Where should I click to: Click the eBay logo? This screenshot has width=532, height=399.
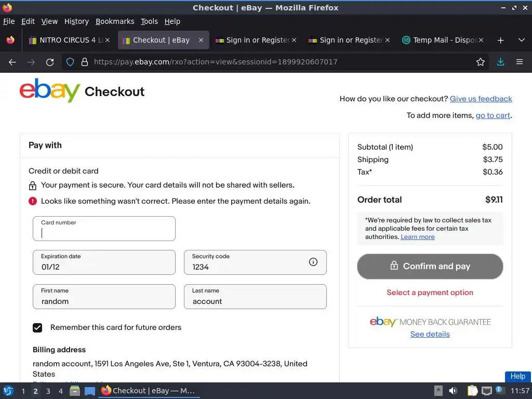coord(50,90)
